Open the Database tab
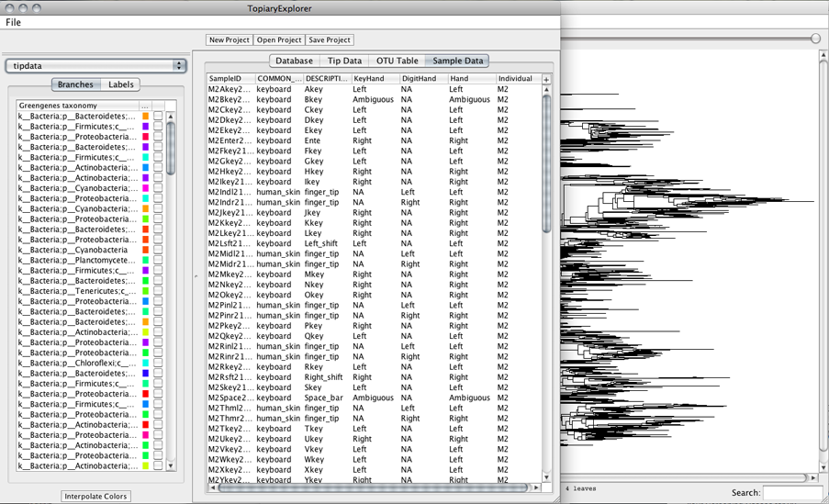Viewport: 829px width, 504px height. (x=294, y=61)
